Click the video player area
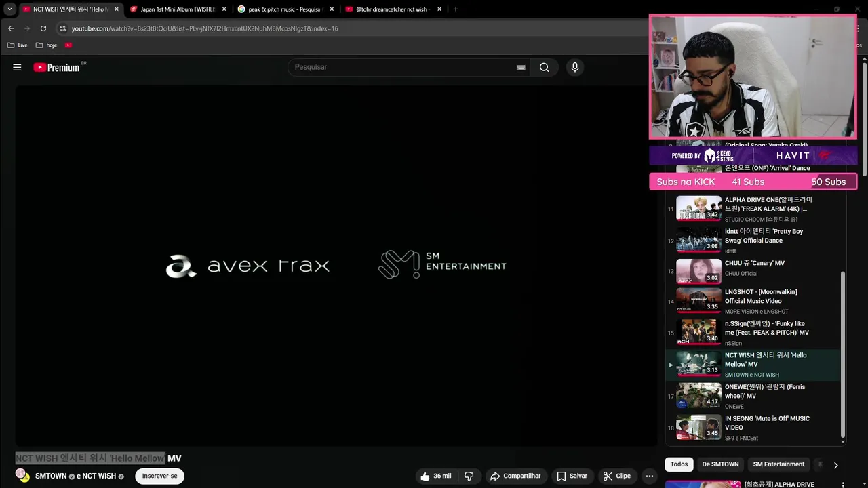The image size is (868, 488). [336, 266]
